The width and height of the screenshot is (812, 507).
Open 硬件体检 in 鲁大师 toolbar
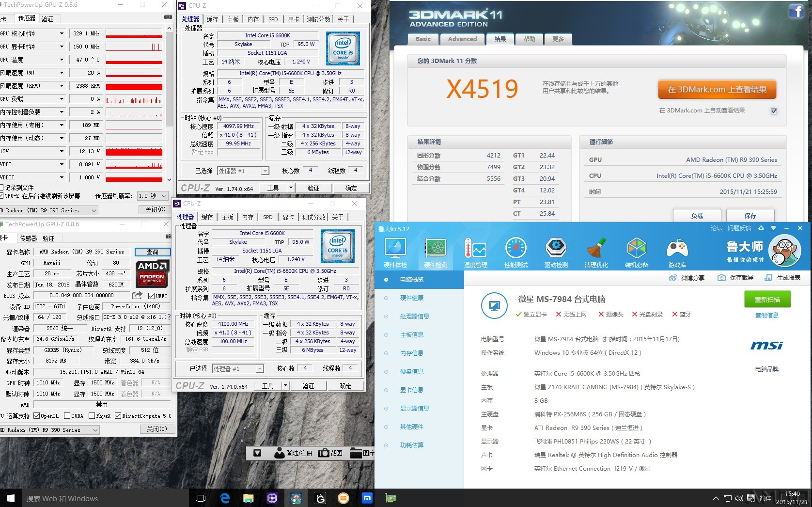tap(395, 253)
